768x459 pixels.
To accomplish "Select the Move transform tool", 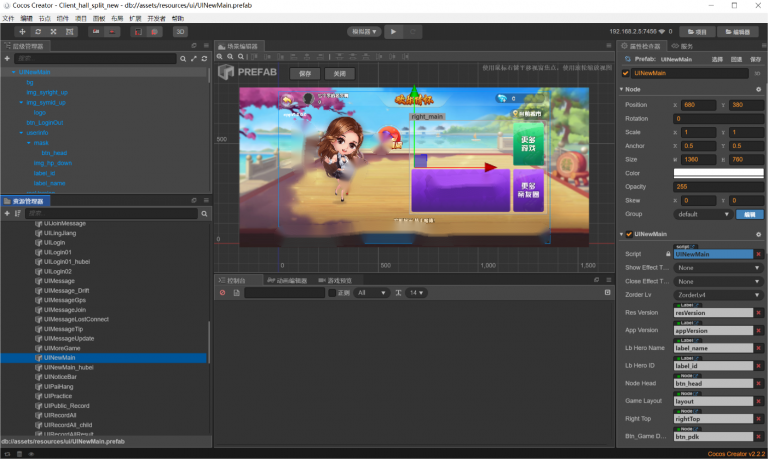I will (x=22, y=31).
